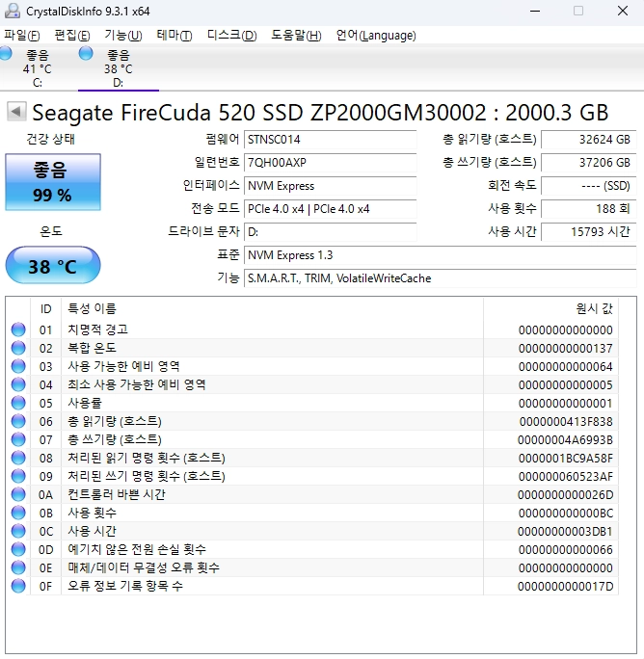Click the status orb for 복합 온도 row
The image size is (644, 659).
18,348
